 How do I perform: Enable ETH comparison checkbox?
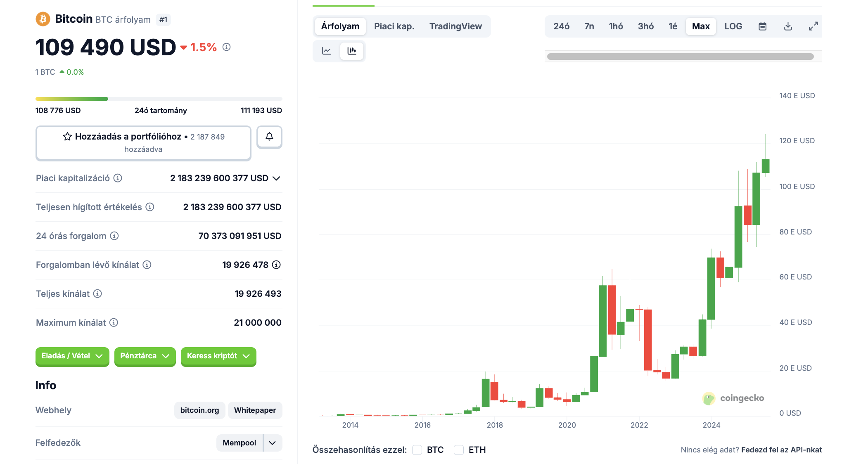click(459, 450)
